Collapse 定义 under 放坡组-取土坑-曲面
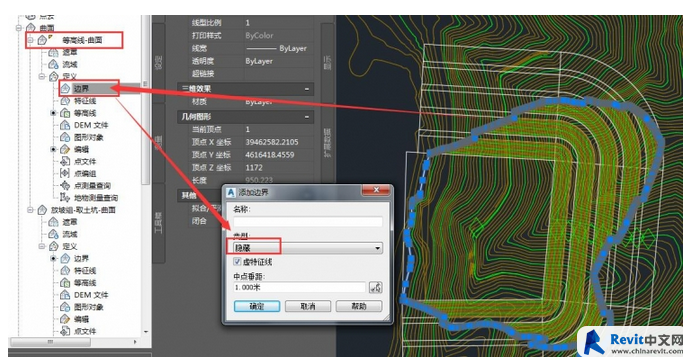The width and height of the screenshot is (694, 363). pyautogui.click(x=42, y=246)
